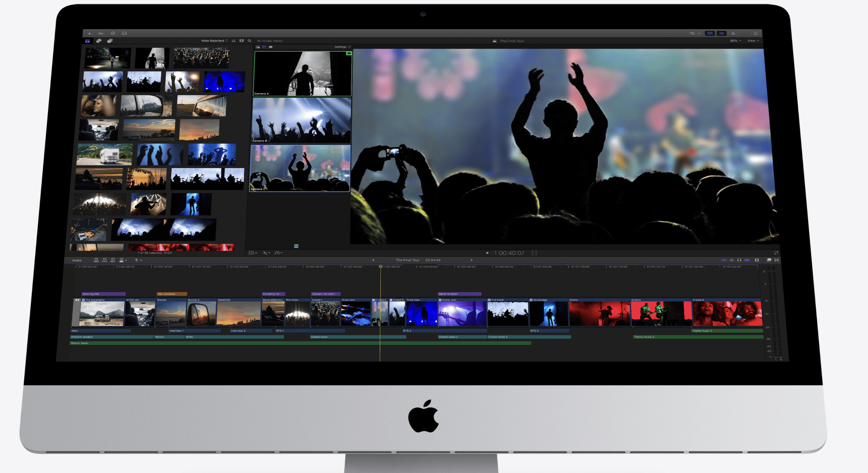Open the Hide Rejected filter dropdown
Screen dimensions: 868x473
pos(214,41)
